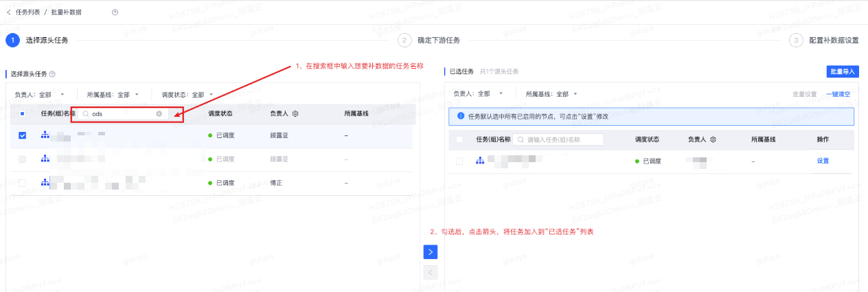Click the help icon next to 批量补数据
This screenshot has height=292, width=868.
115,12
